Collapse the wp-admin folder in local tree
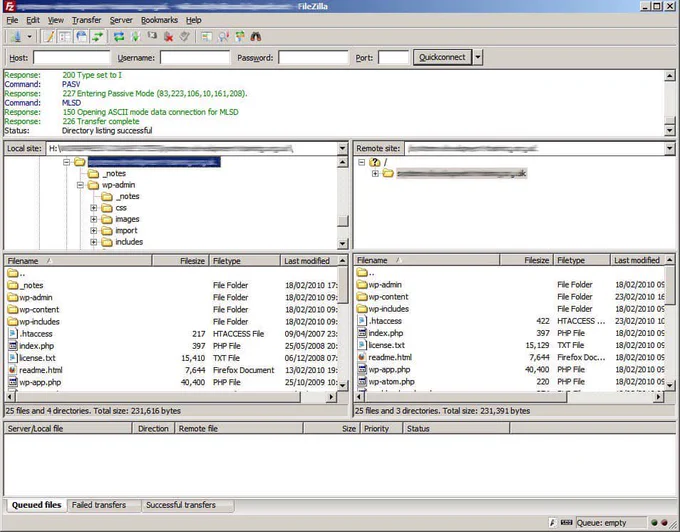This screenshot has width=680, height=532. tap(80, 185)
